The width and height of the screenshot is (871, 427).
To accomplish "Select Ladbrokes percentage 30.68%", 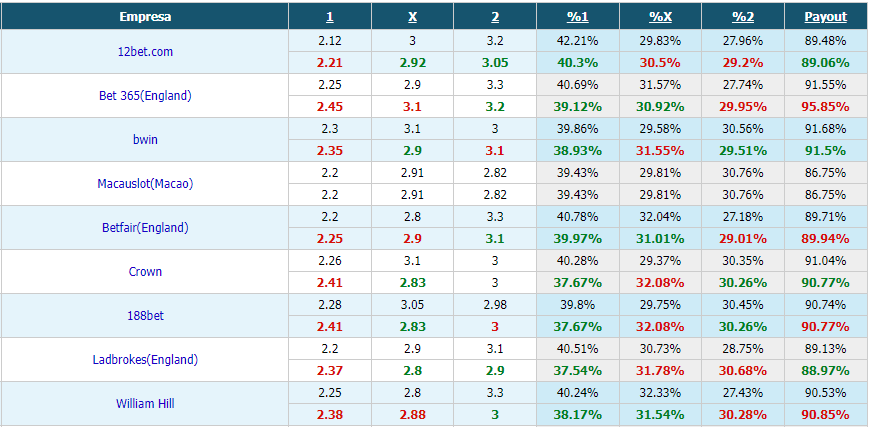I will 743,370.
